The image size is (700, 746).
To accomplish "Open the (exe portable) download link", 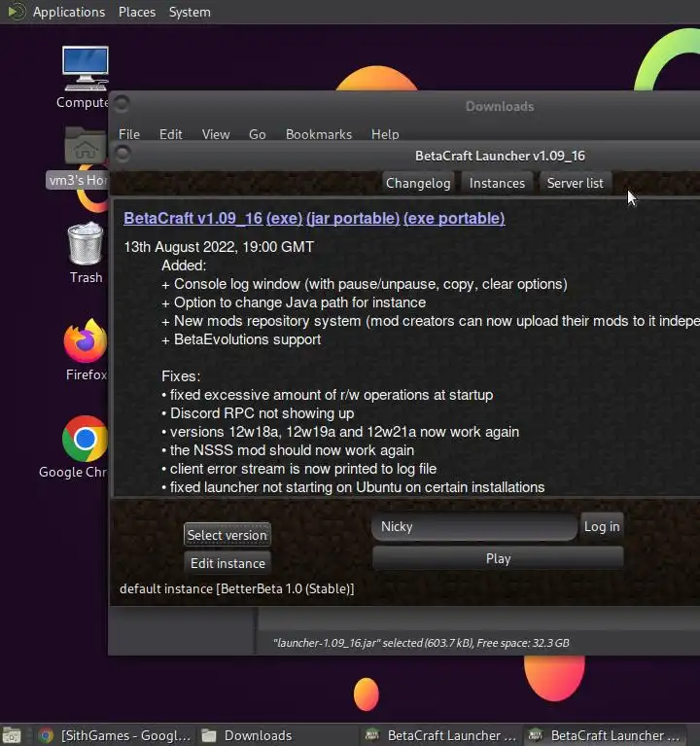I will [x=454, y=219].
